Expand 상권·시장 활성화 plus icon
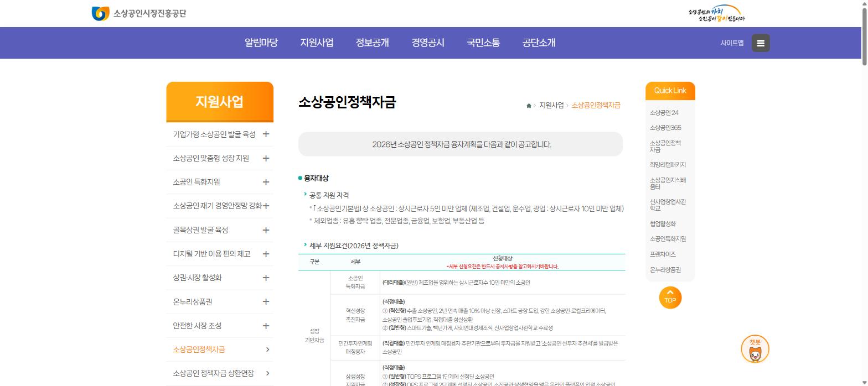The width and height of the screenshot is (868, 386). pyautogui.click(x=266, y=278)
